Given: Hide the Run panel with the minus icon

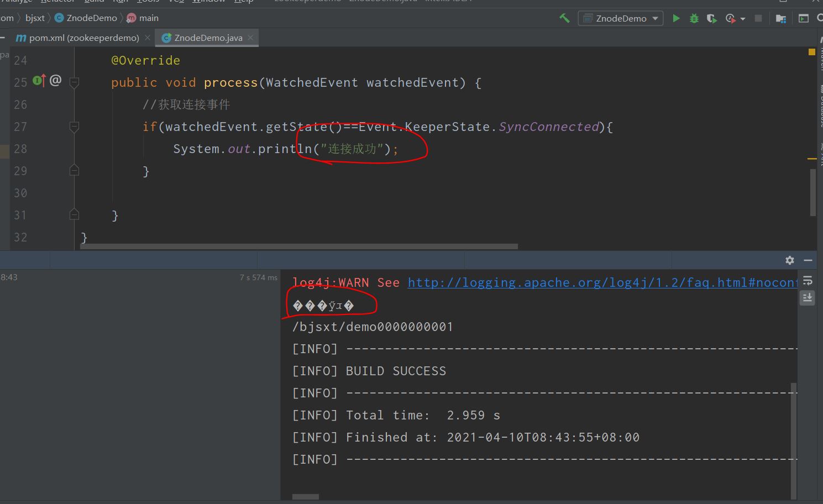Looking at the screenshot, I should click(x=808, y=260).
